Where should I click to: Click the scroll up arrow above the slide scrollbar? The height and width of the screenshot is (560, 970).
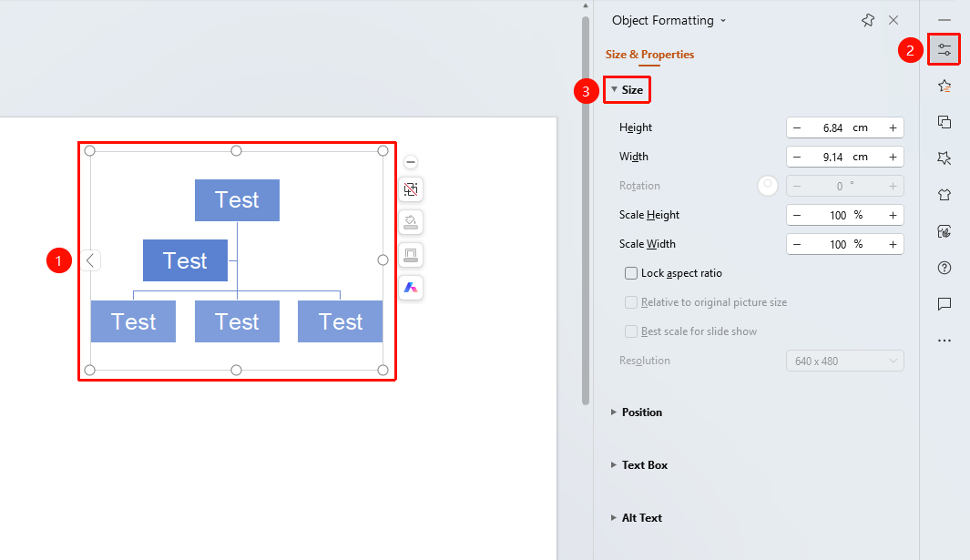586,5
